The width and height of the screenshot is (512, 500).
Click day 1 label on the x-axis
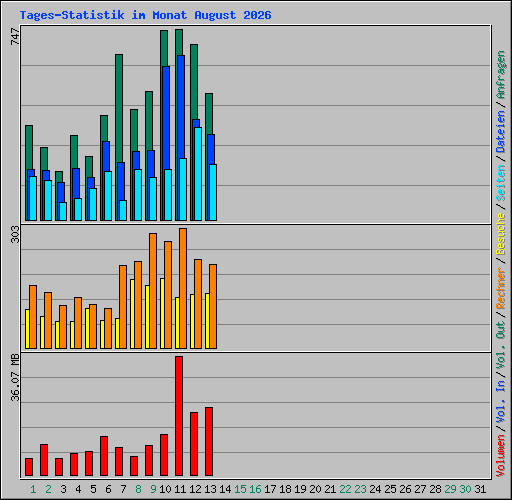coord(33,489)
